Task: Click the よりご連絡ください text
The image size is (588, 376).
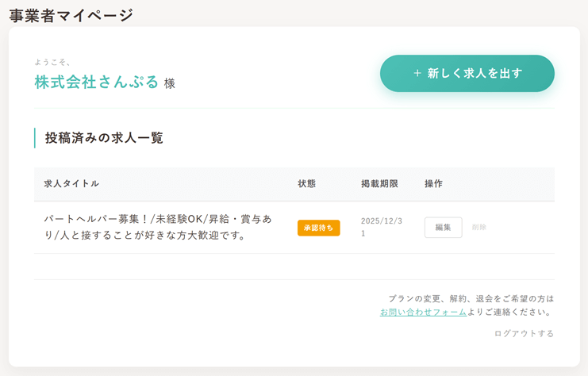Action: click(x=510, y=313)
